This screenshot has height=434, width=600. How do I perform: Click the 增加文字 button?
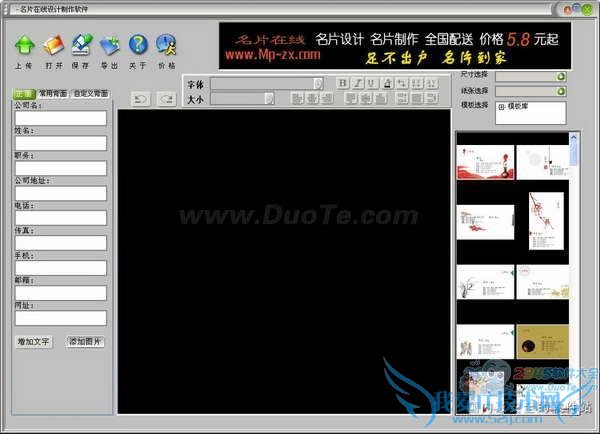click(33, 342)
